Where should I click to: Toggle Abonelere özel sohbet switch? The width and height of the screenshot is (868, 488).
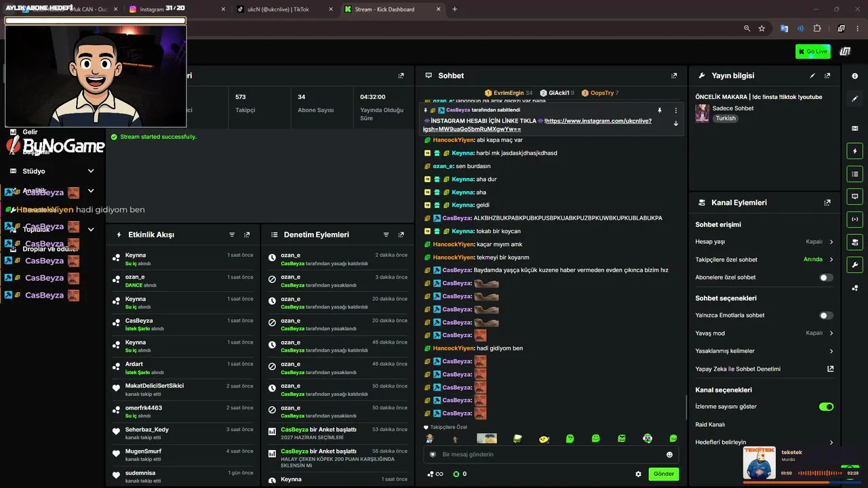point(826,277)
